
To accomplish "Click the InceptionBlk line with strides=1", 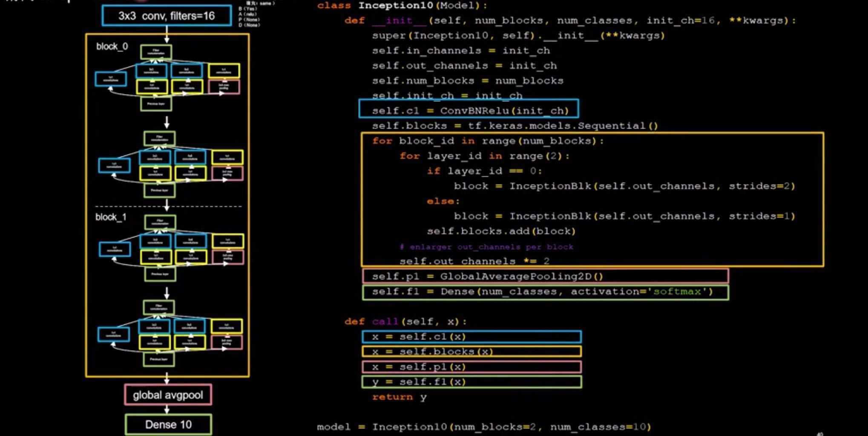I will 624,216.
